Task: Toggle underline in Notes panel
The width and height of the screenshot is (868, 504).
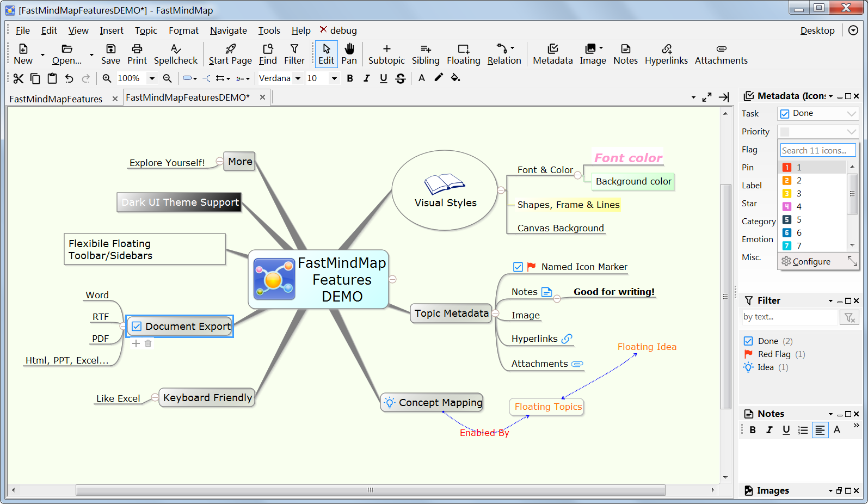Action: [x=786, y=430]
